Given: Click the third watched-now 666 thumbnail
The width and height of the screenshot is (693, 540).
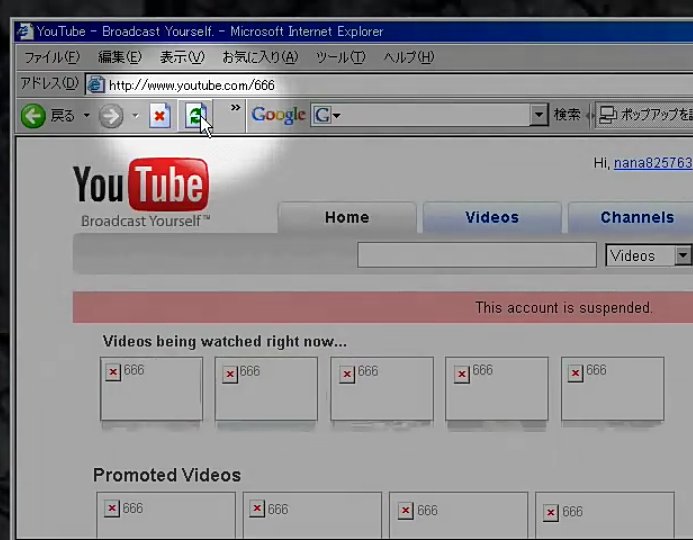Looking at the screenshot, I should click(382, 389).
